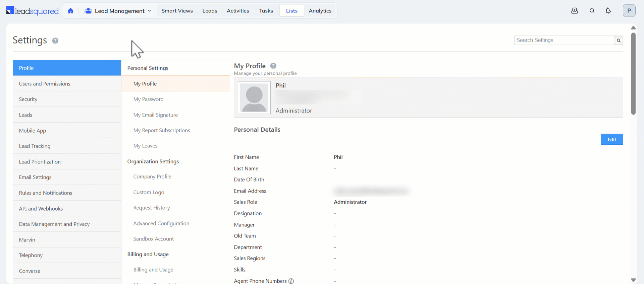The height and width of the screenshot is (284, 644).
Task: Click the help icon beside My Profile
Action: (x=273, y=66)
